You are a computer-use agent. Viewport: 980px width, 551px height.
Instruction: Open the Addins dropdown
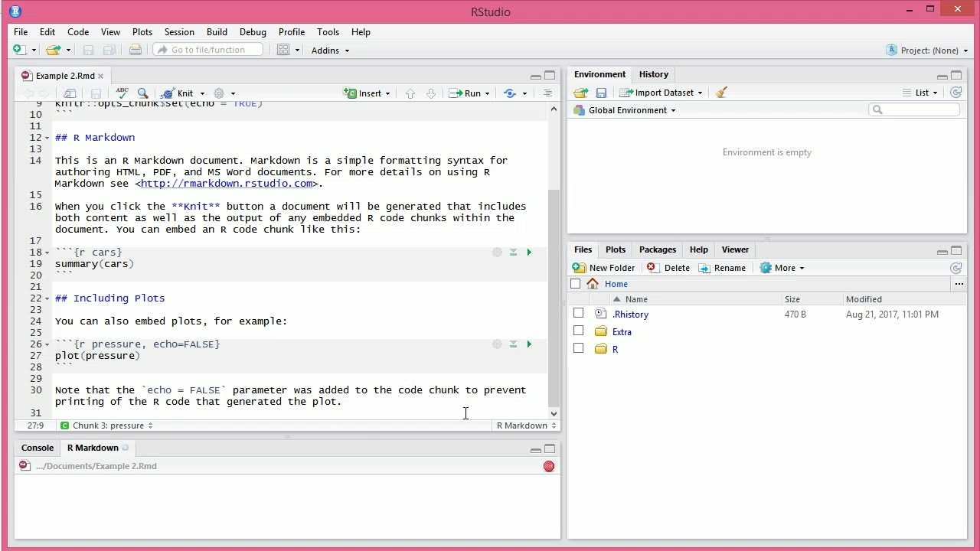(330, 51)
